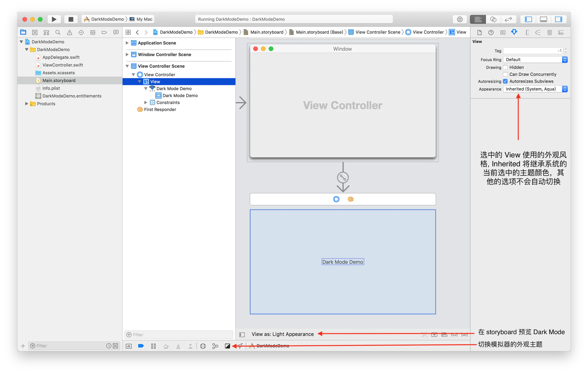Screen dimensions: 588x374
Task: Select Dark Mode Demo label on canvas
Action: pyautogui.click(x=343, y=262)
